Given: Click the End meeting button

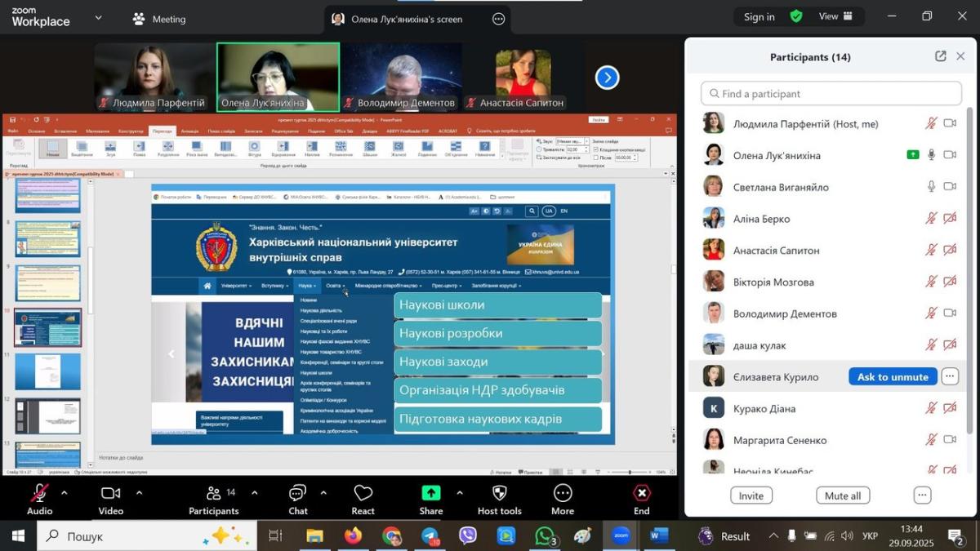Looking at the screenshot, I should (641, 500).
